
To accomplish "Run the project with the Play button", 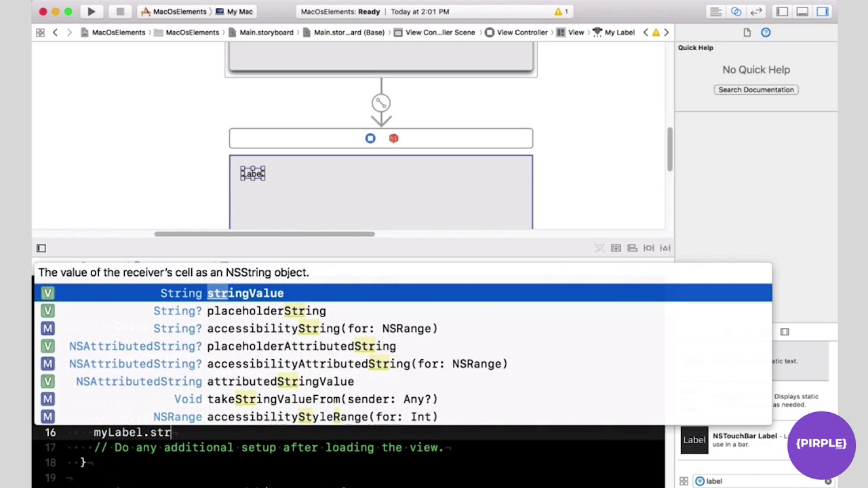I will [92, 12].
